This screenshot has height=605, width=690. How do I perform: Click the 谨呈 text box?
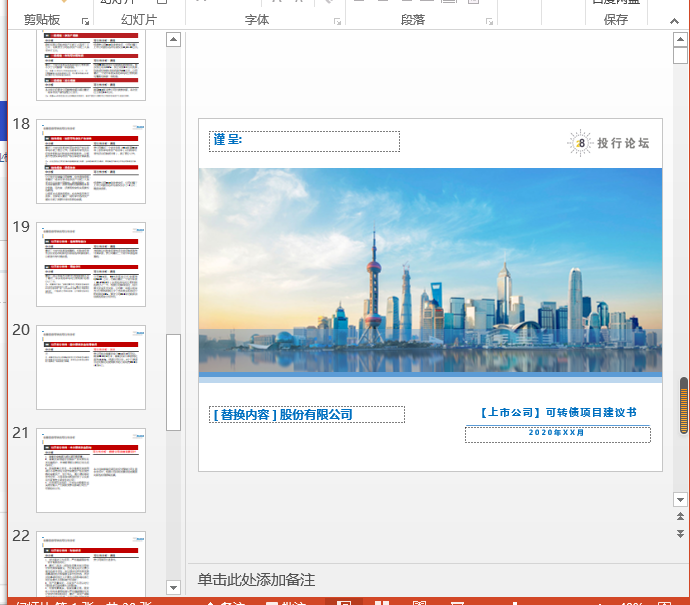[304, 141]
